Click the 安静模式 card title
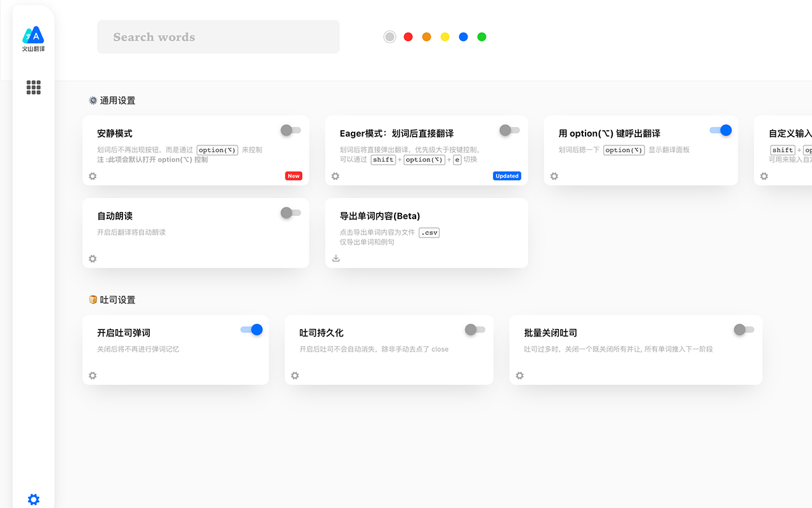 [x=115, y=133]
